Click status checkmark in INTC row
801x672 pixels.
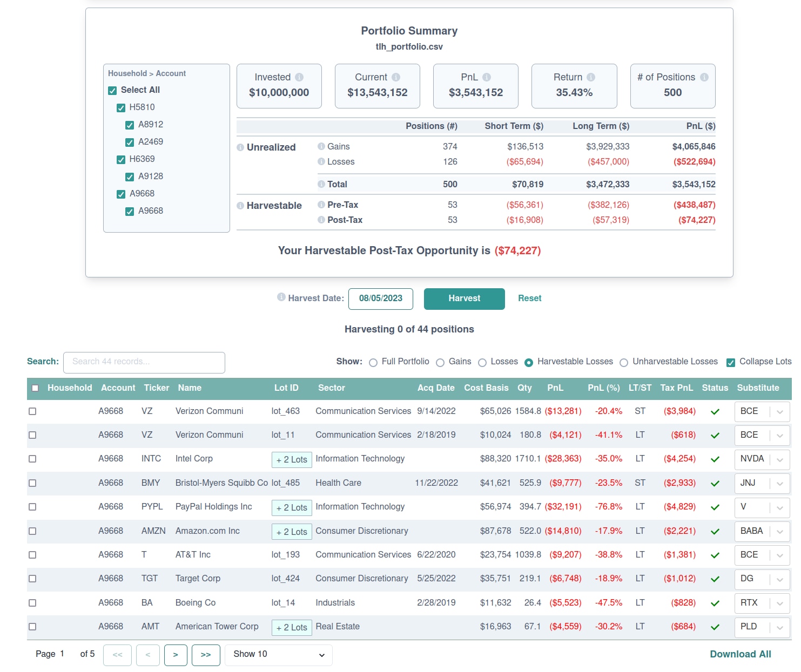715,459
